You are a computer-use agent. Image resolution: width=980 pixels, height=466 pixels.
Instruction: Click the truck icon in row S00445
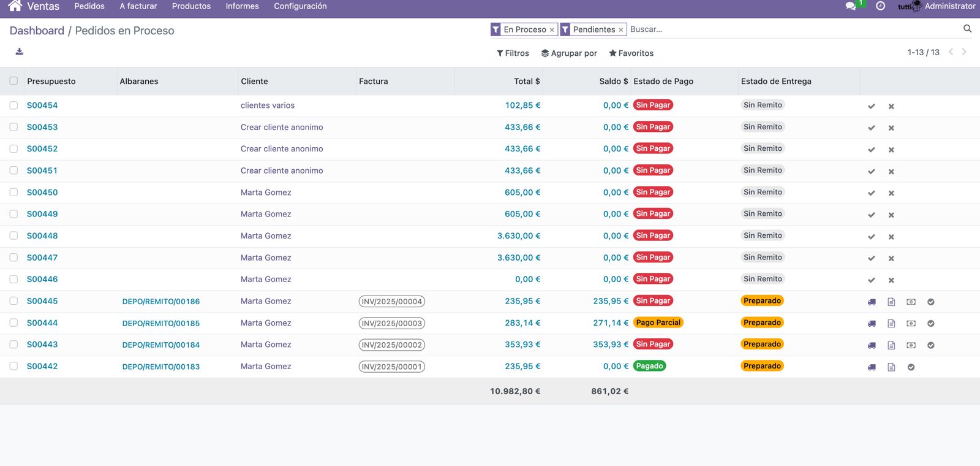click(872, 302)
